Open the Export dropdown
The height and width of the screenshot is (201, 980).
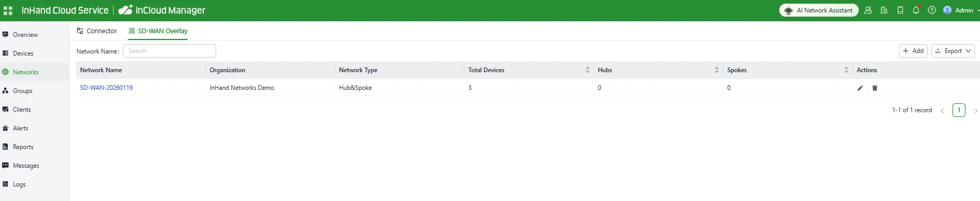pyautogui.click(x=953, y=51)
